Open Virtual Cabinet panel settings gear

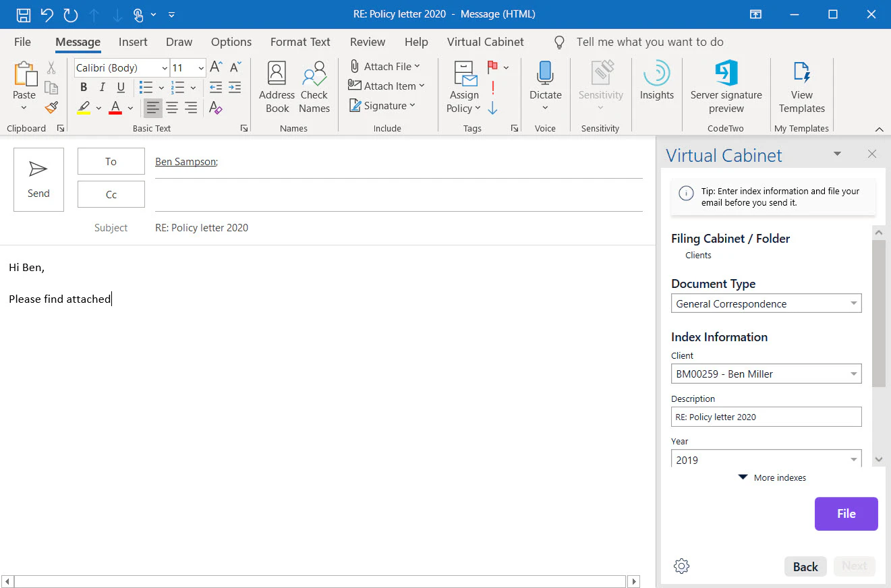(x=681, y=566)
